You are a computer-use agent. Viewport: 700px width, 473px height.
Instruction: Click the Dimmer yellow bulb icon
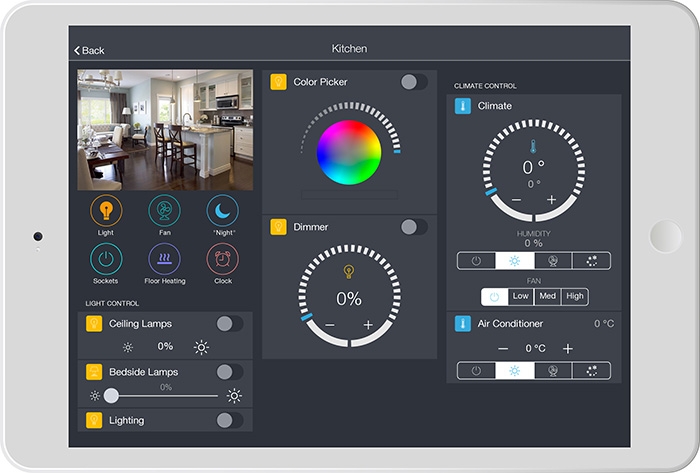tap(279, 227)
